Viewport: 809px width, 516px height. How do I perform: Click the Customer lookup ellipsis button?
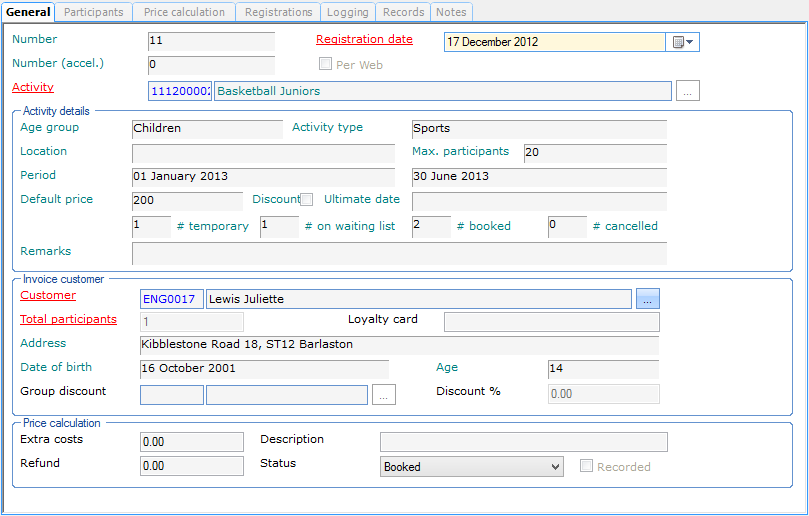(x=648, y=299)
